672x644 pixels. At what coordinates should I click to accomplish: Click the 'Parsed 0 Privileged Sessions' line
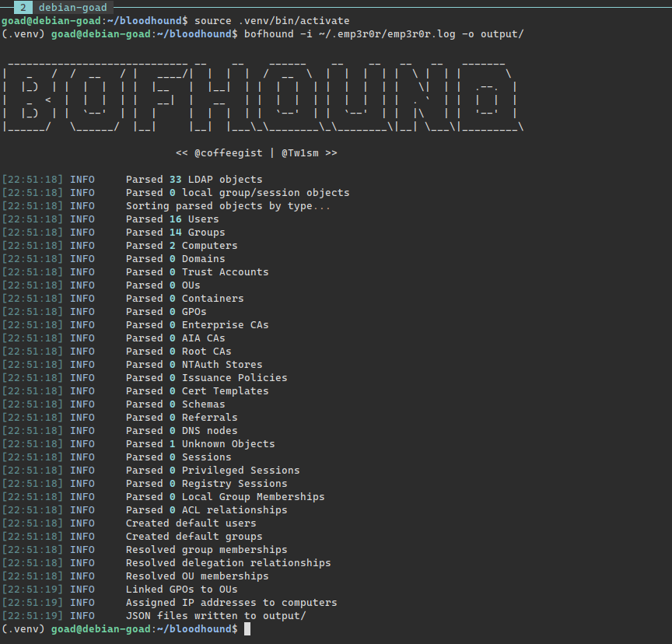point(212,471)
